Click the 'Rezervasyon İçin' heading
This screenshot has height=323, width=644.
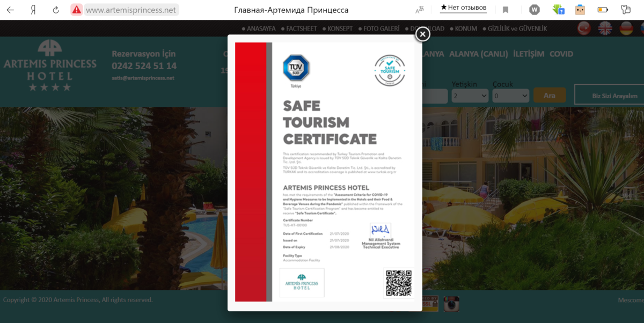click(143, 54)
